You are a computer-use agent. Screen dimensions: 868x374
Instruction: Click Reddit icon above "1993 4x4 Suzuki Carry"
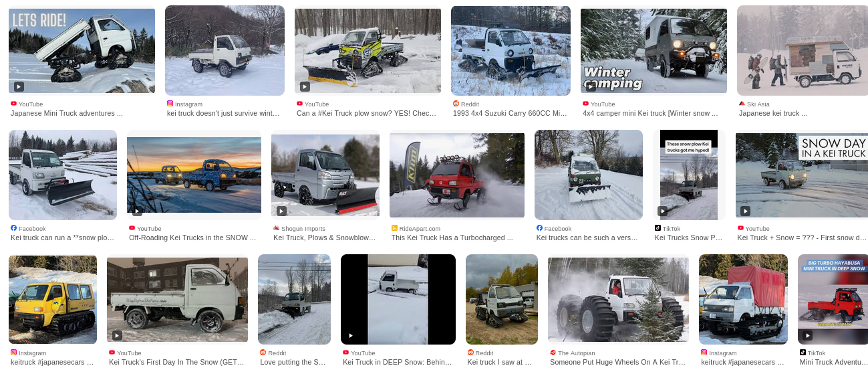click(456, 104)
